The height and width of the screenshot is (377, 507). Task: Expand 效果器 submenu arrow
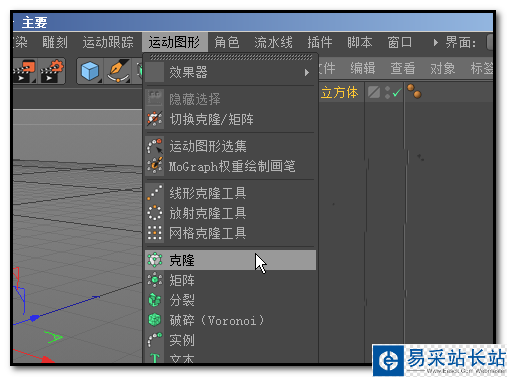coord(307,72)
